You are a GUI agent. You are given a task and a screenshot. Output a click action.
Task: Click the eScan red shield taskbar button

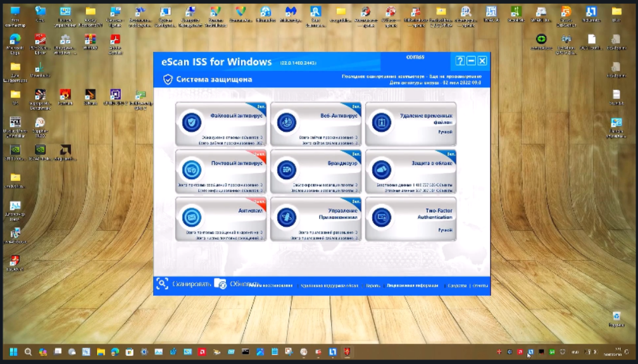pyautogui.click(x=347, y=352)
